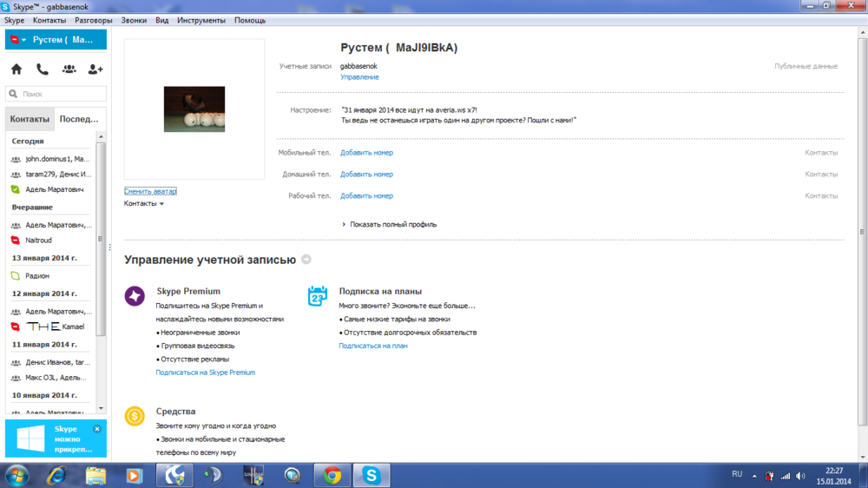
Task: Open the Денис Иванов, tar... group chat
Action: (50, 362)
